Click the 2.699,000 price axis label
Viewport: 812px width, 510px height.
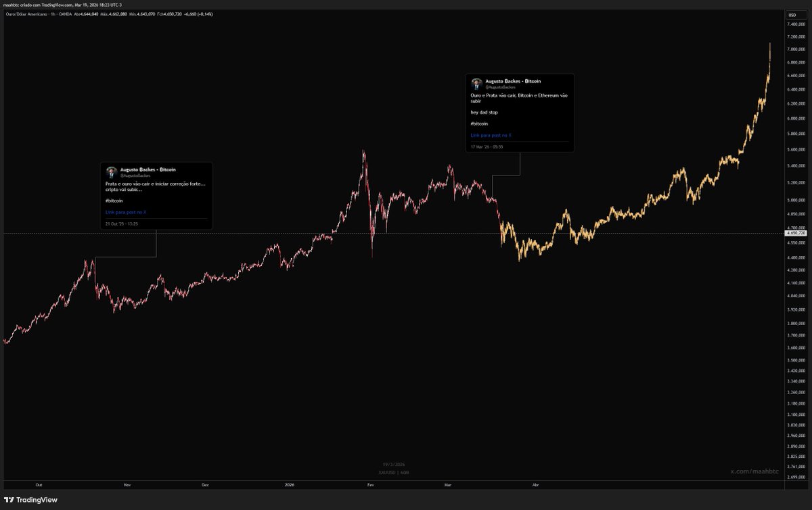pyautogui.click(x=795, y=477)
